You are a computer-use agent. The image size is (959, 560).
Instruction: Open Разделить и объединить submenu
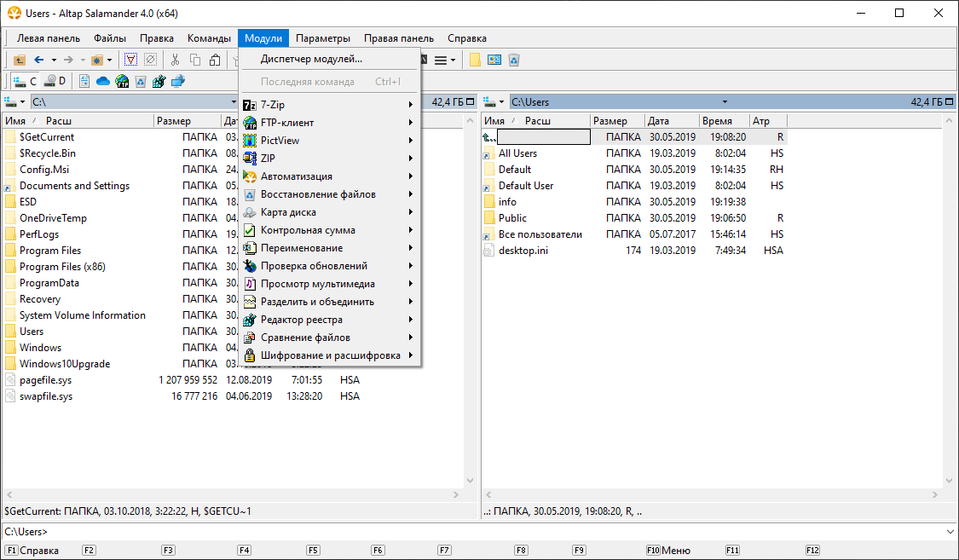click(x=330, y=302)
